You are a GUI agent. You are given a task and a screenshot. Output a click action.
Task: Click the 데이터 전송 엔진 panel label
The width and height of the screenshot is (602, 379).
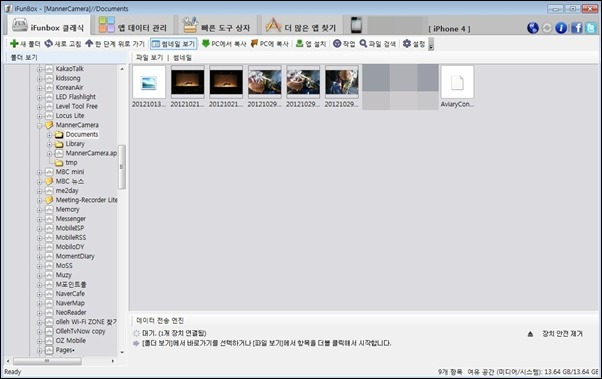click(x=160, y=321)
